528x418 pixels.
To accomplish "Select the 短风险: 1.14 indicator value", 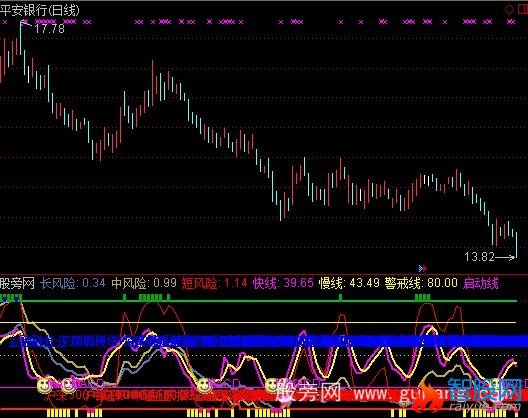I will click(214, 283).
